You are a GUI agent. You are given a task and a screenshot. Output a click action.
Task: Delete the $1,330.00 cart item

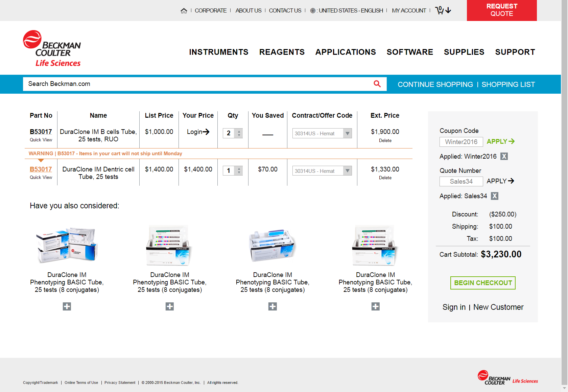tap(385, 178)
